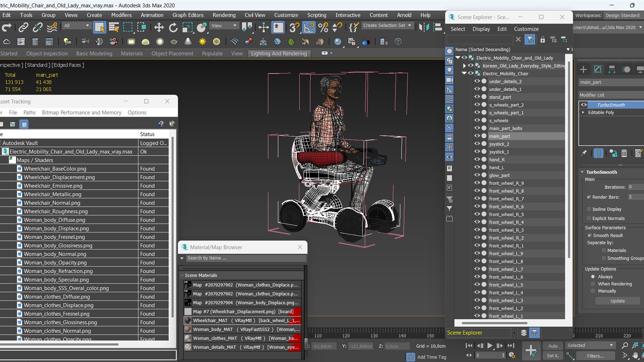Click the Mirror tool in toolbar
644x362 pixels.
pyautogui.click(x=424, y=27)
